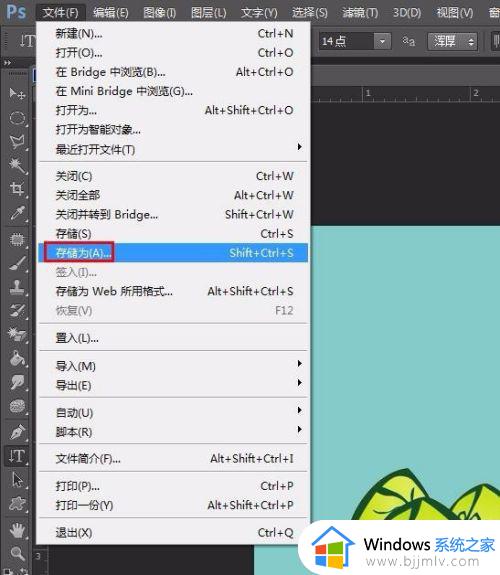Image resolution: width=500 pixels, height=575 pixels.
Task: Select the Paint Bucket tool
Action: coord(17,358)
